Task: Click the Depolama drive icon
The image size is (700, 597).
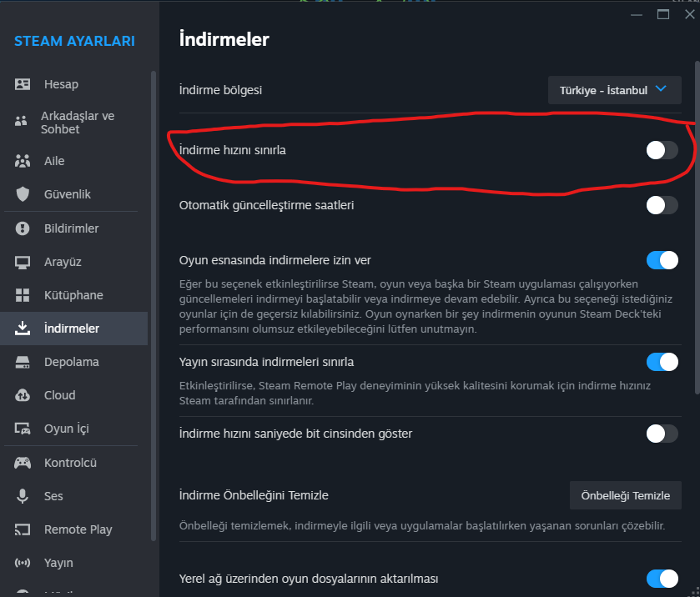Action: [x=23, y=362]
